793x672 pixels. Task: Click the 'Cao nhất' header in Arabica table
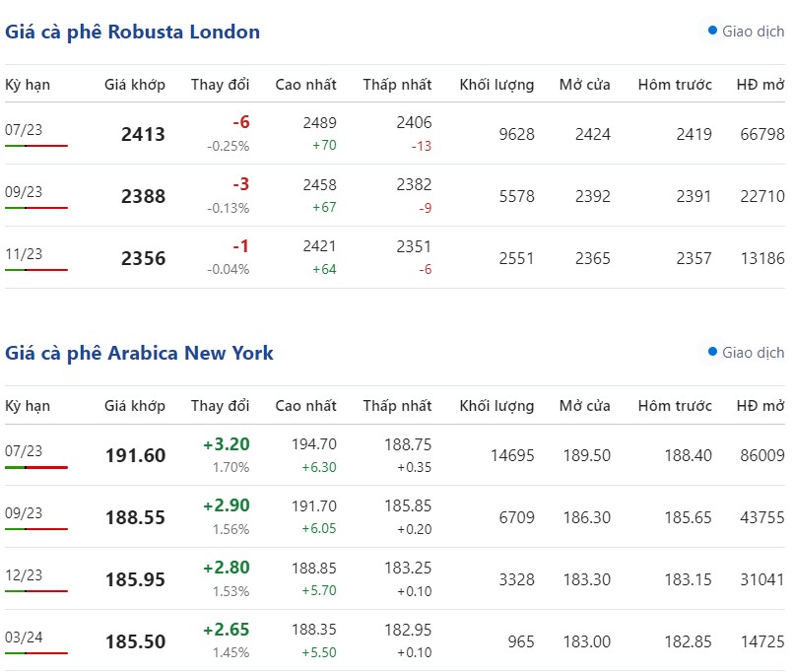coord(305,406)
